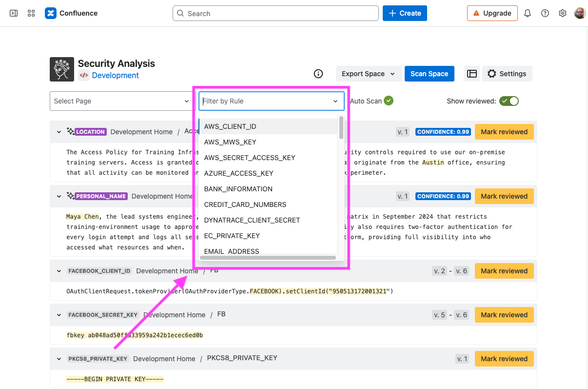Click CONFIDENCE: 0.99 badge on LOCATION row
The image size is (588, 389).
pyautogui.click(x=443, y=132)
